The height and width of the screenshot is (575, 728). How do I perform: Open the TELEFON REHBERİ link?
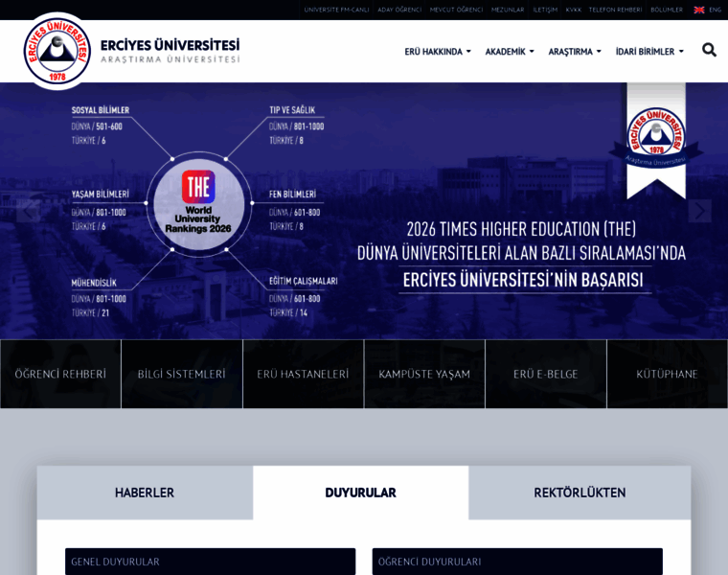point(615,10)
